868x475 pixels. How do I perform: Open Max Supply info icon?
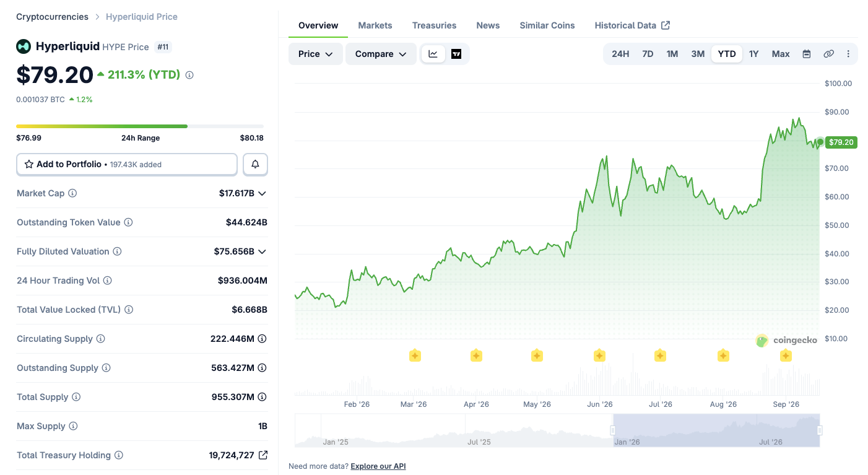pos(73,426)
